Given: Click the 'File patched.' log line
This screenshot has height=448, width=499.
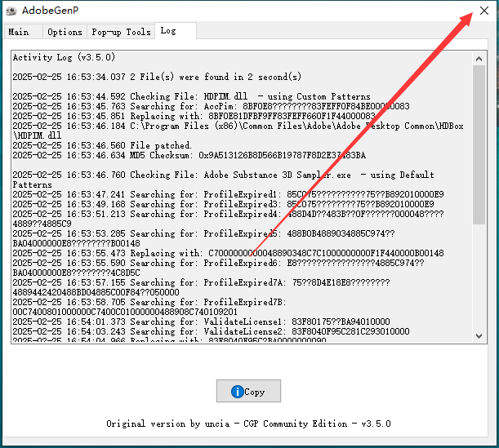Looking at the screenshot, I should pyautogui.click(x=102, y=145).
